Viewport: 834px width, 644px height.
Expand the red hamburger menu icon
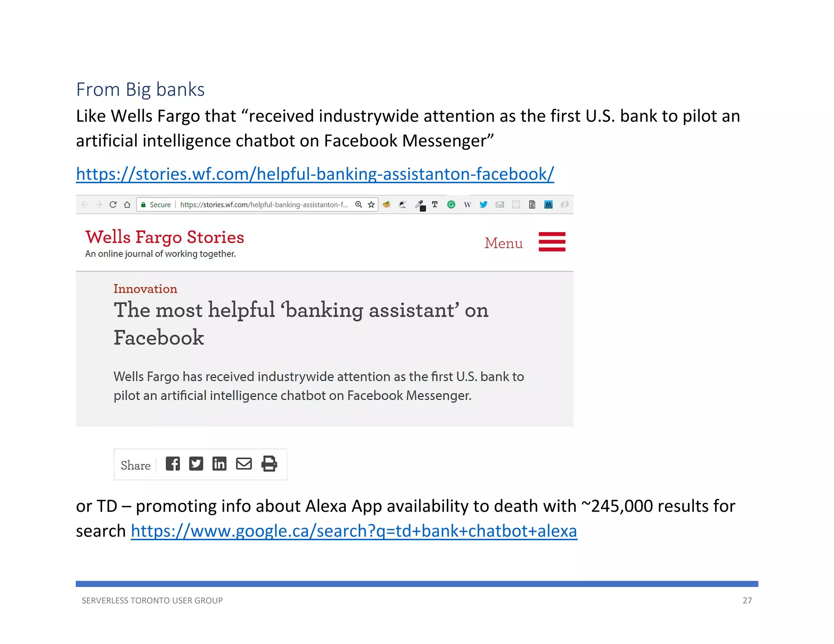(x=552, y=242)
